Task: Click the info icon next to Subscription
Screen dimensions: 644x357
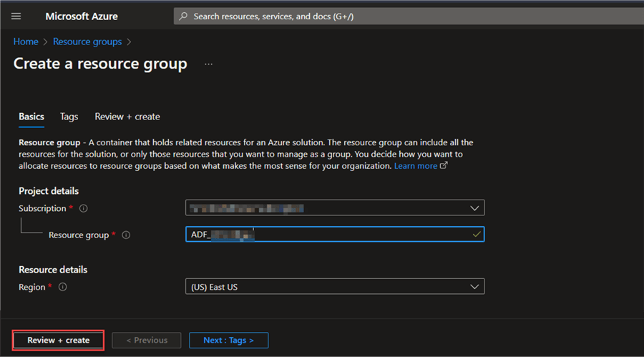Action: (84, 208)
